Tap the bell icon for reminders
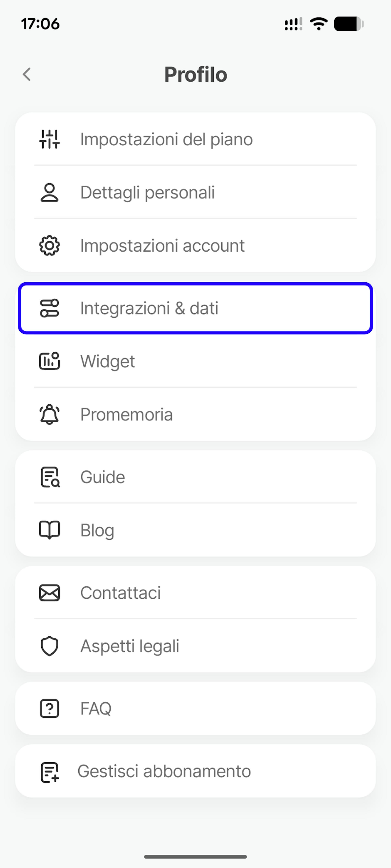This screenshot has width=391, height=868. tap(50, 414)
